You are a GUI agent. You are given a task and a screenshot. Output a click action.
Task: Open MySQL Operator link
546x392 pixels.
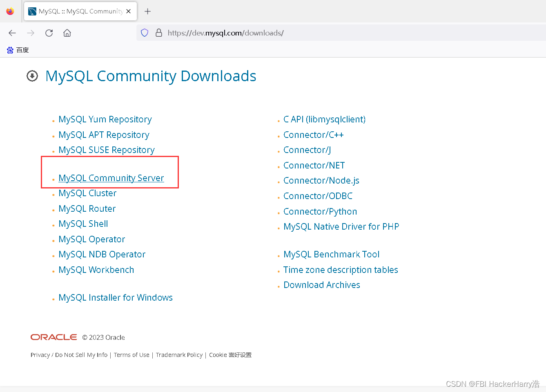92,239
